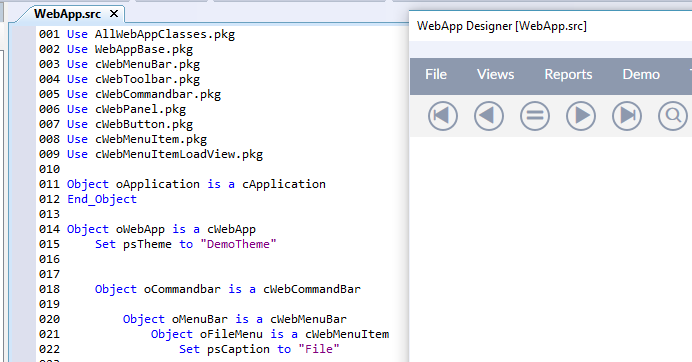Click "psTheme" on line 015

coord(147,244)
